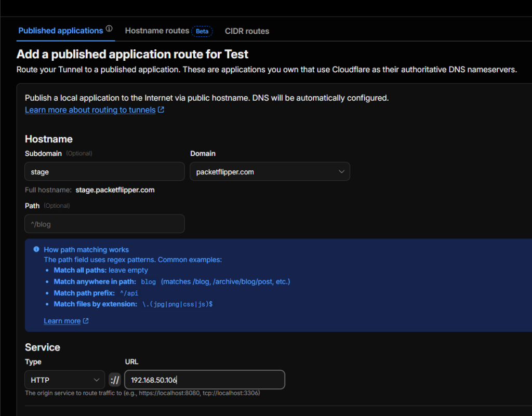Viewport: 532px width, 416px height.
Task: Open the HTTP service type dropdown
Action: pyautogui.click(x=65, y=380)
